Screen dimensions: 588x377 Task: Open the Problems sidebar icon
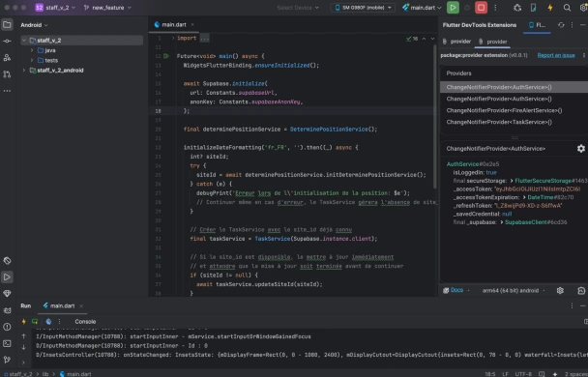click(7, 327)
